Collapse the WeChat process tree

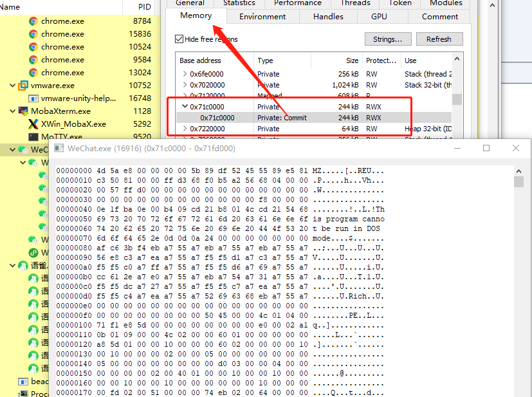[13, 149]
